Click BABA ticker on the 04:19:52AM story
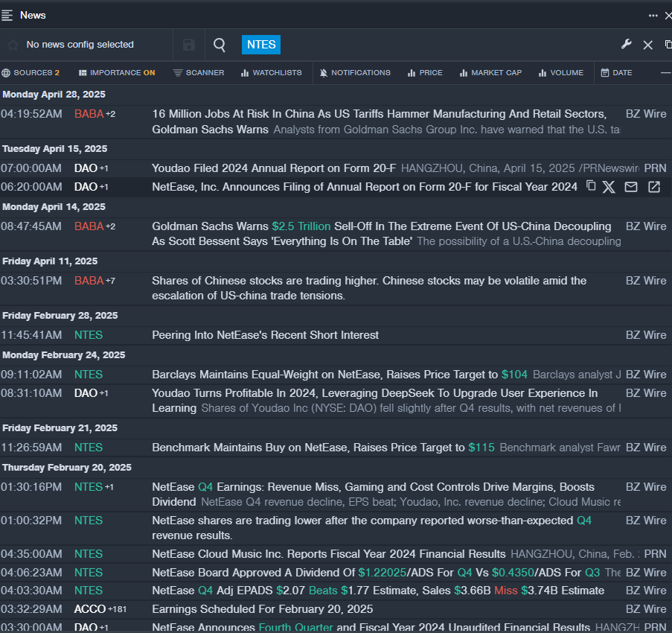Image resolution: width=672 pixels, height=633 pixels. [x=89, y=114]
